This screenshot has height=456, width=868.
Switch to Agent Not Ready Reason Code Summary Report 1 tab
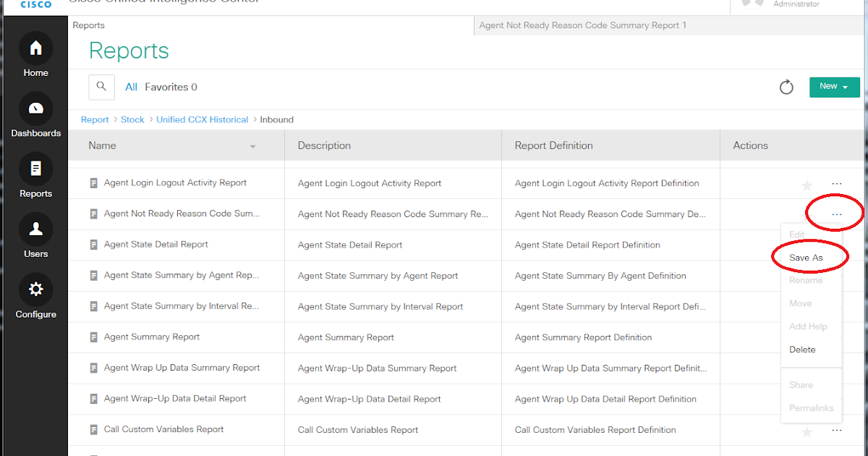click(x=583, y=25)
